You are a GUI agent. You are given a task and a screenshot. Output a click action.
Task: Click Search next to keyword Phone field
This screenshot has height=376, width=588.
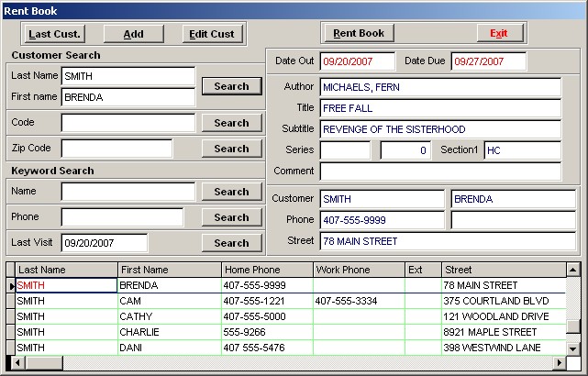(x=232, y=217)
